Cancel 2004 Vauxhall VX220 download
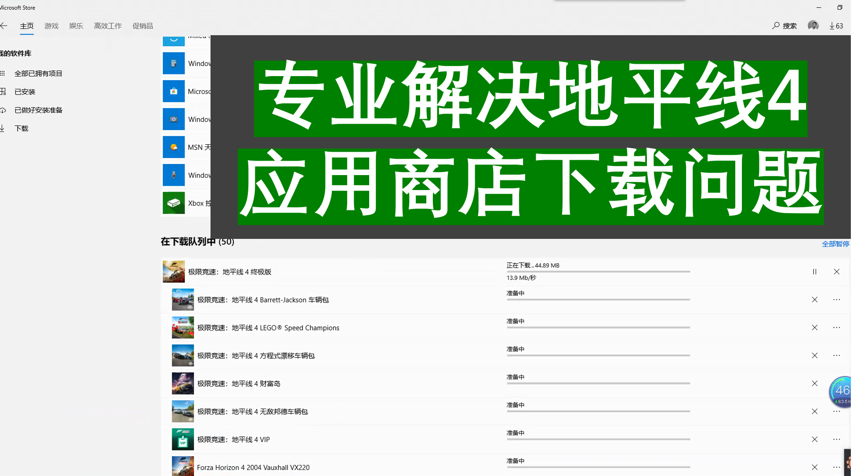 814,467
